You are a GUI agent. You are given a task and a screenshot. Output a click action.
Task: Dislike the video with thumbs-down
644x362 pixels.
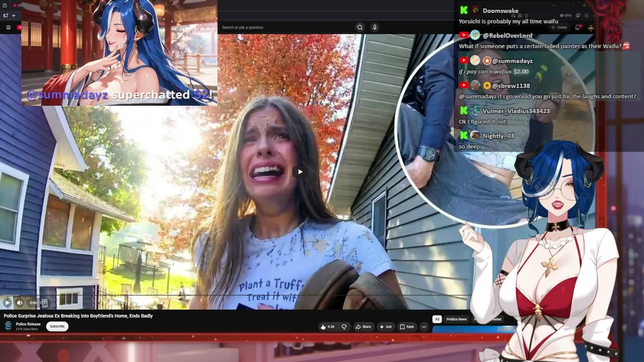pos(344,327)
